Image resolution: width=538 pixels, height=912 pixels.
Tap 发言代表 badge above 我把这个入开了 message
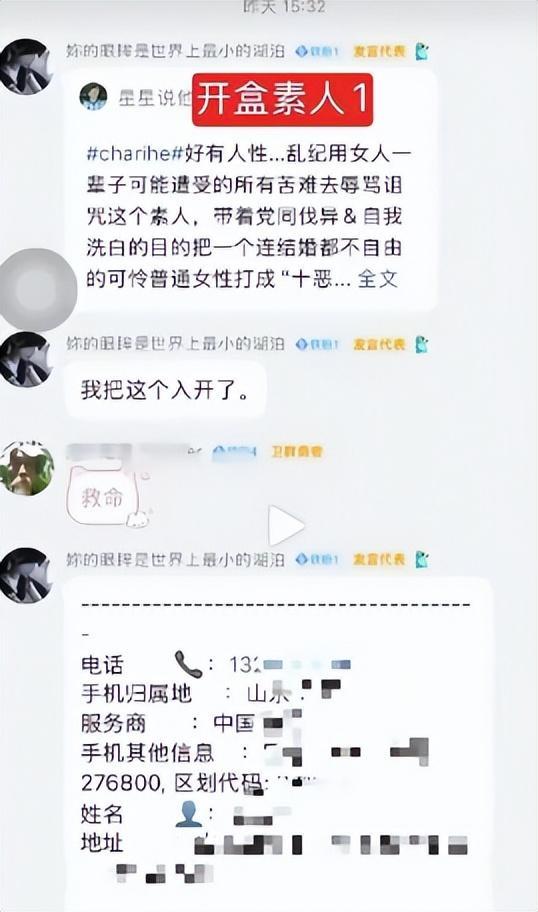[x=379, y=344]
